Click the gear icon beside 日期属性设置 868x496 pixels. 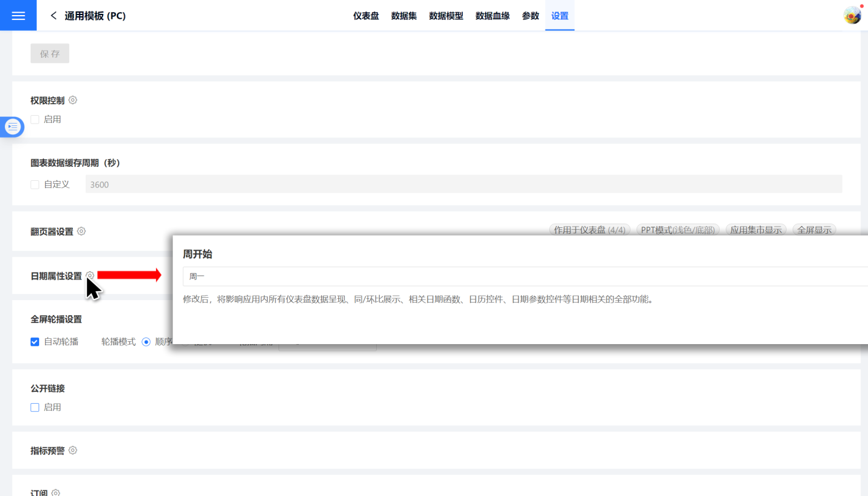90,275
